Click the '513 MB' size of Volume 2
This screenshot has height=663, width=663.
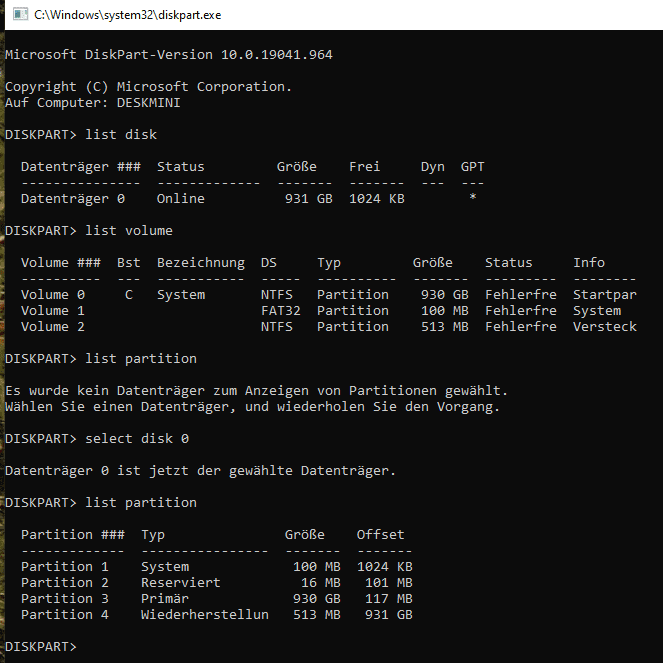[444, 327]
